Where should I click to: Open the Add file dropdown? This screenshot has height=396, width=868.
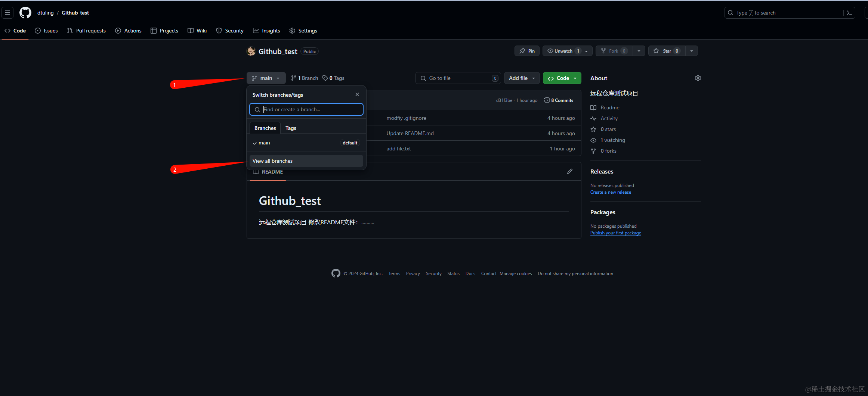click(x=522, y=78)
